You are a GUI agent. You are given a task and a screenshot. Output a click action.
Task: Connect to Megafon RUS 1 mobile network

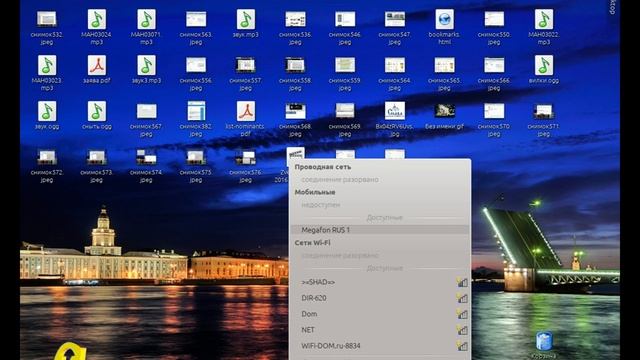coord(380,230)
